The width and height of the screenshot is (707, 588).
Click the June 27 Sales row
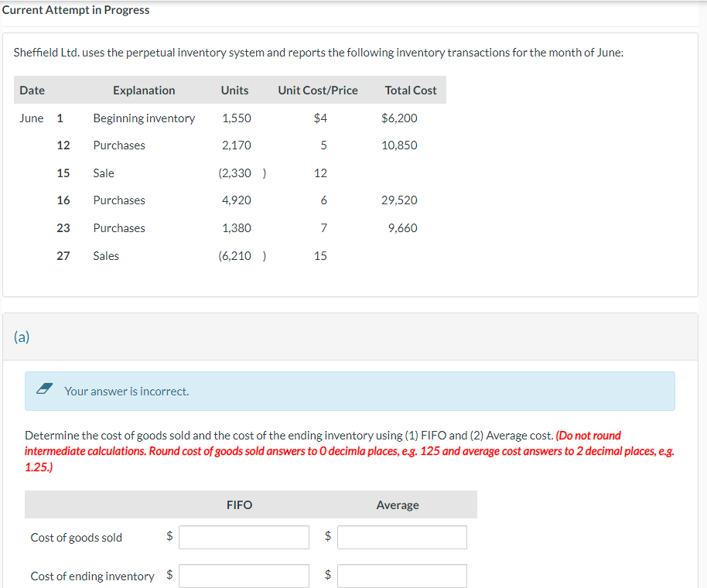106,255
